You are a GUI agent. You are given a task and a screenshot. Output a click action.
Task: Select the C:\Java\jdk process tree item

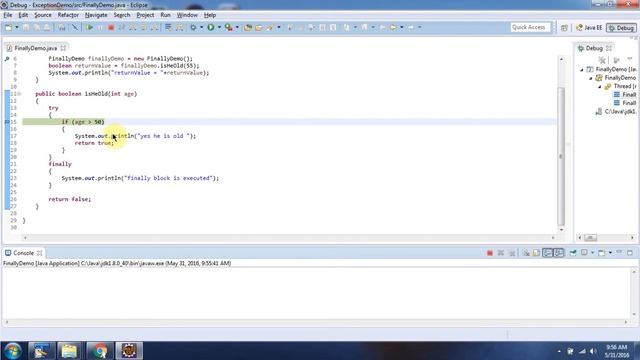616,111
